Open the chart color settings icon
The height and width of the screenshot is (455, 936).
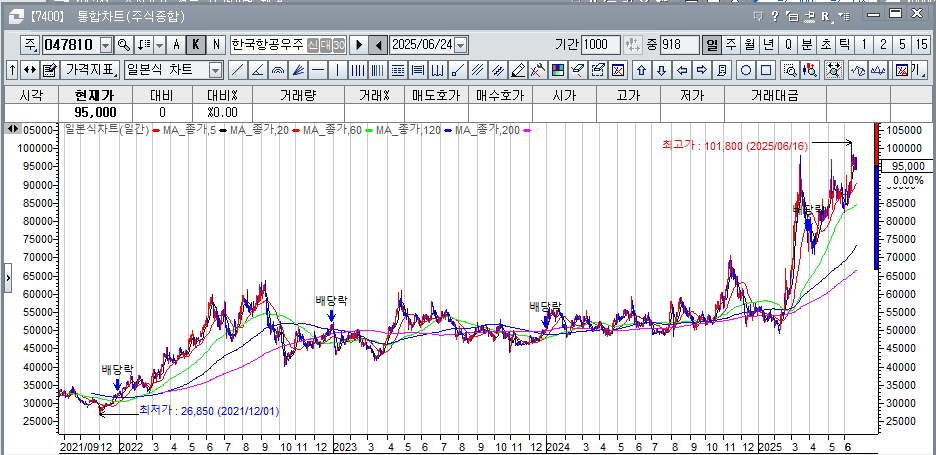(558, 70)
